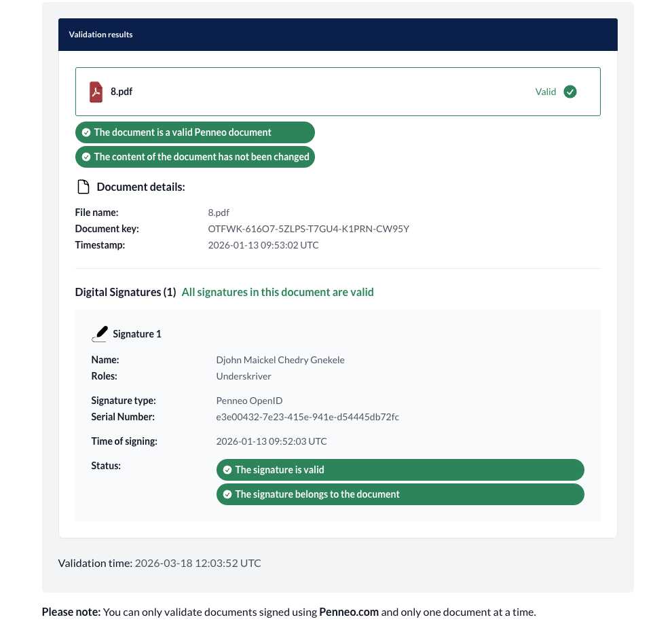Image resolution: width=672 pixels, height=626 pixels.
Task: Click the 'Validation results' header title
Action: point(100,35)
